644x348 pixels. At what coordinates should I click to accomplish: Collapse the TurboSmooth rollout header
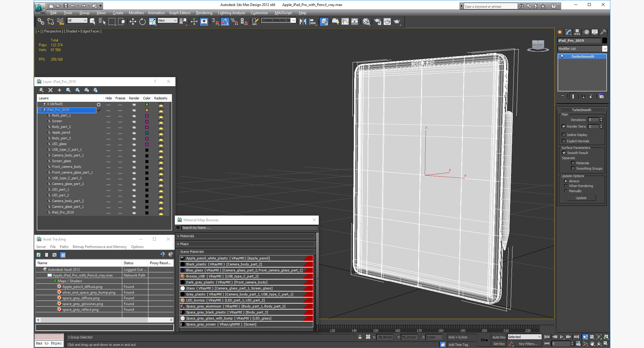pyautogui.click(x=582, y=110)
